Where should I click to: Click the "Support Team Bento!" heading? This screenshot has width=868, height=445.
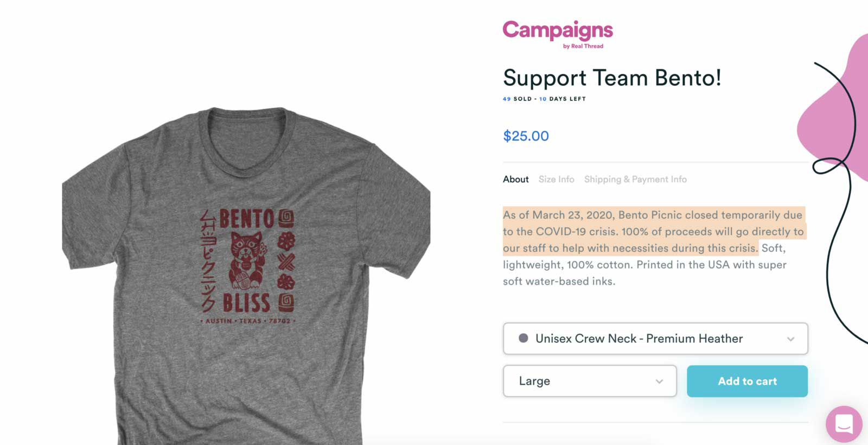(x=612, y=78)
